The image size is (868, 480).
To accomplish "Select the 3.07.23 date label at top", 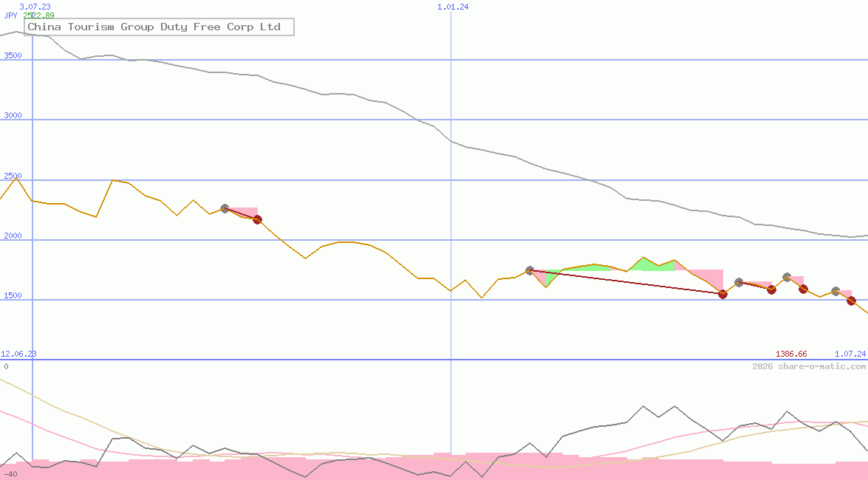I will (35, 7).
